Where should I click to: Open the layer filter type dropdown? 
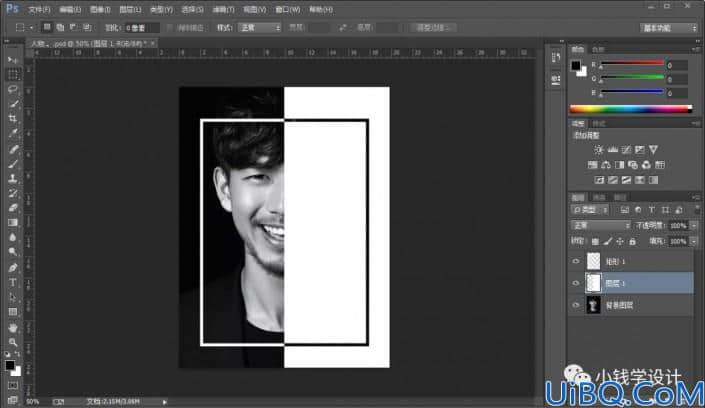[x=590, y=210]
